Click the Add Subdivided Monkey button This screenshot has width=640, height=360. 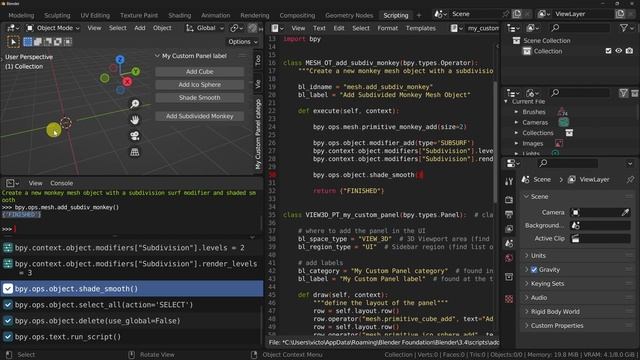(200, 116)
